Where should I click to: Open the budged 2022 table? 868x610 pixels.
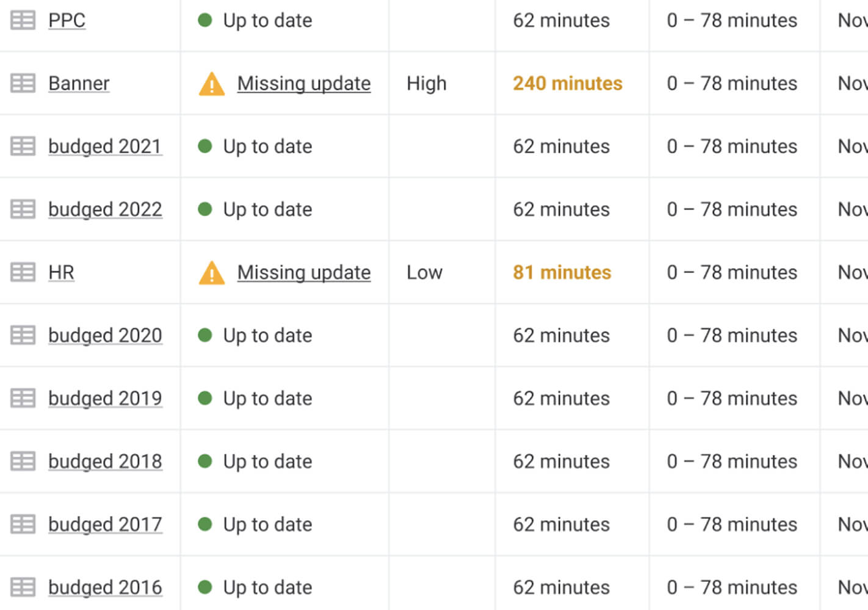tap(105, 209)
